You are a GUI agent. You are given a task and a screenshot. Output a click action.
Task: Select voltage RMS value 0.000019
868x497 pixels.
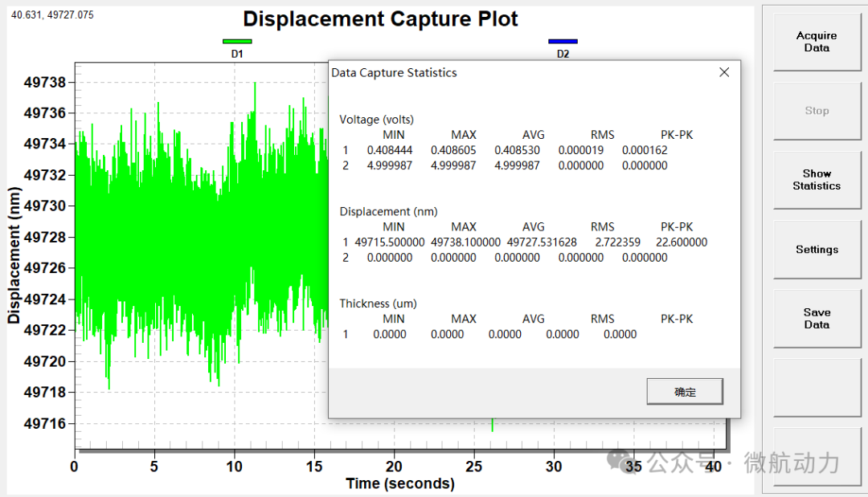[x=581, y=150]
